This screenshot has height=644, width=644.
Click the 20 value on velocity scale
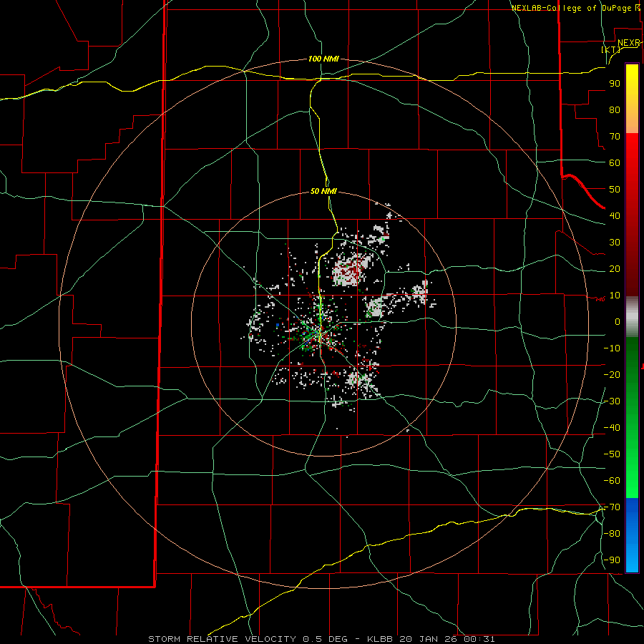coord(615,269)
